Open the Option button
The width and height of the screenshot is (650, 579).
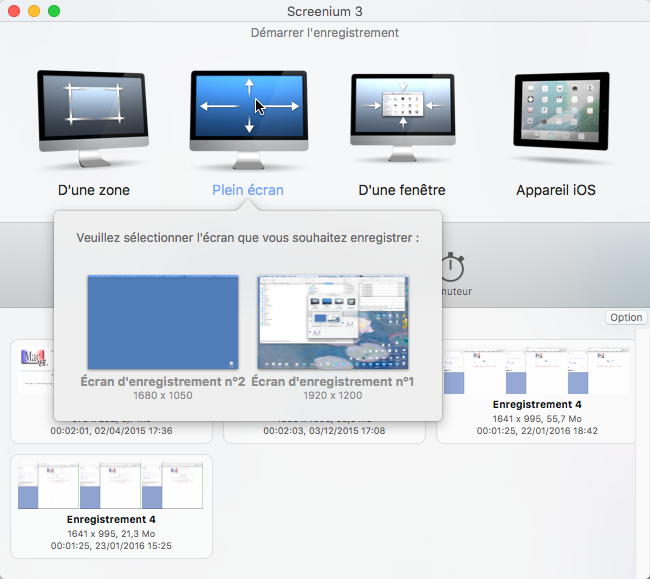(x=626, y=317)
